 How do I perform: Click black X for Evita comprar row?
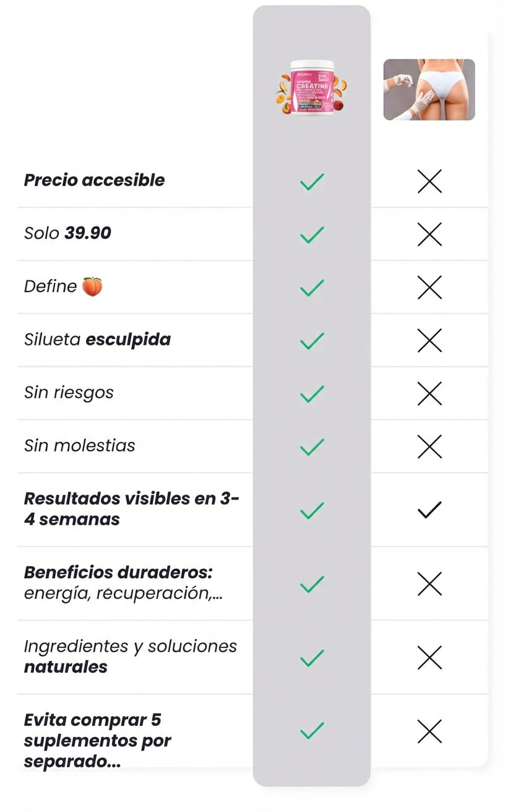pos(429,731)
